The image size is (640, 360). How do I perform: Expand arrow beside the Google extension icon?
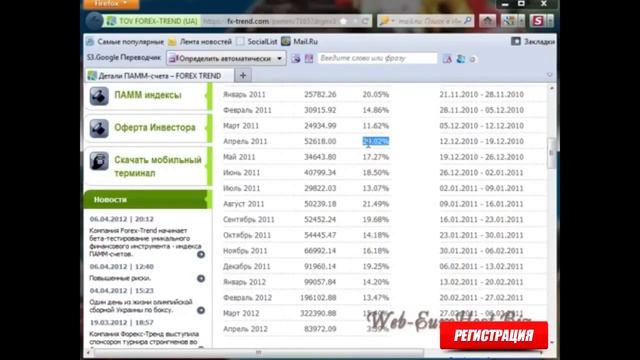pyautogui.click(x=521, y=20)
